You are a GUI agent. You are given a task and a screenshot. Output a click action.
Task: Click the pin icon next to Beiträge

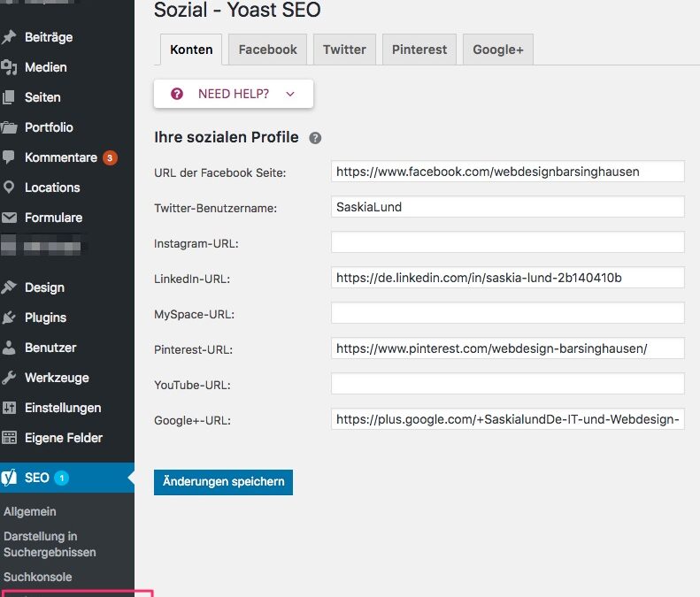pyautogui.click(x=10, y=37)
